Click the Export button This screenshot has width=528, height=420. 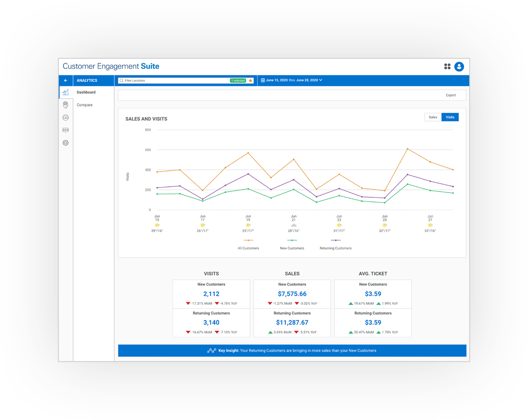click(450, 95)
